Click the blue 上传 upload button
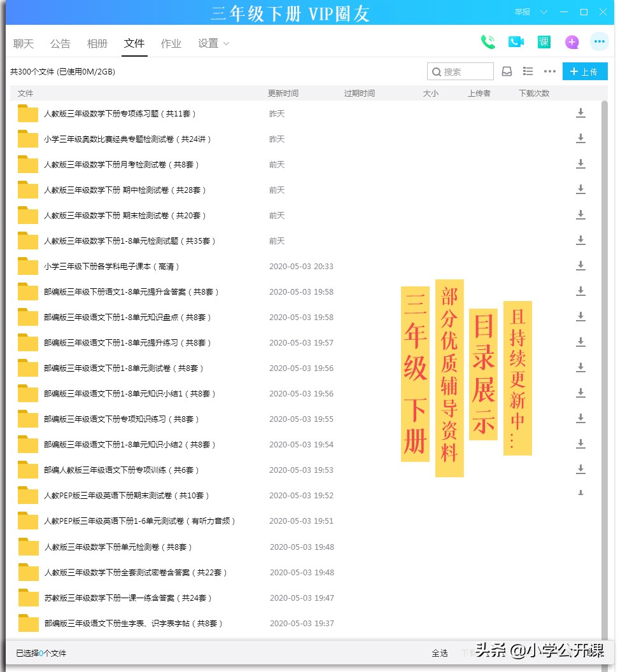The height and width of the screenshot is (672, 618). (x=585, y=71)
